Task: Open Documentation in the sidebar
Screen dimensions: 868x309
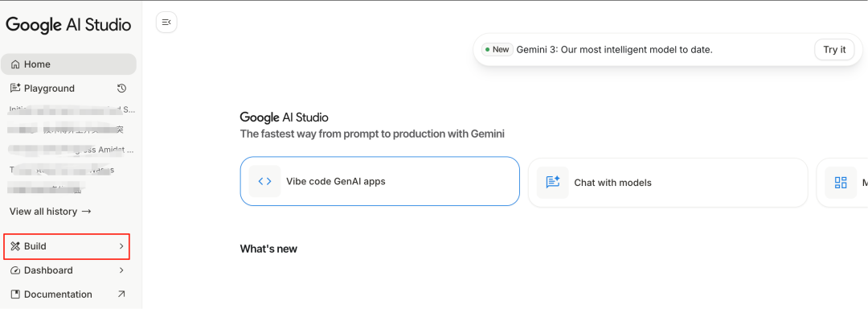Action: click(x=68, y=294)
